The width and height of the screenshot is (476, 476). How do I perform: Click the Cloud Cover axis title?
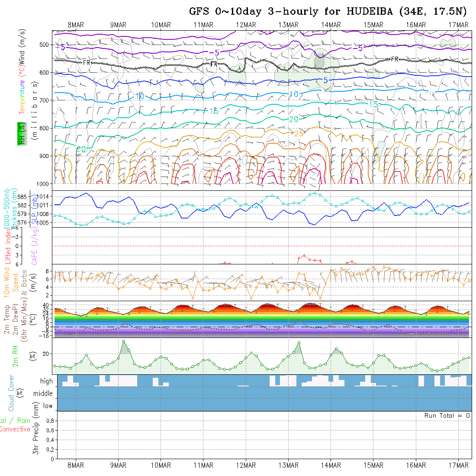click(x=11, y=393)
